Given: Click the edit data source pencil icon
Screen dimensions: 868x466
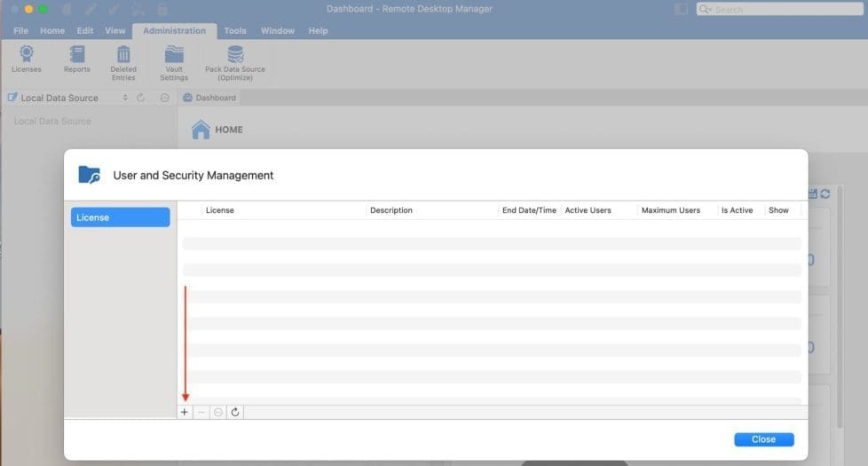Looking at the screenshot, I should coord(12,98).
